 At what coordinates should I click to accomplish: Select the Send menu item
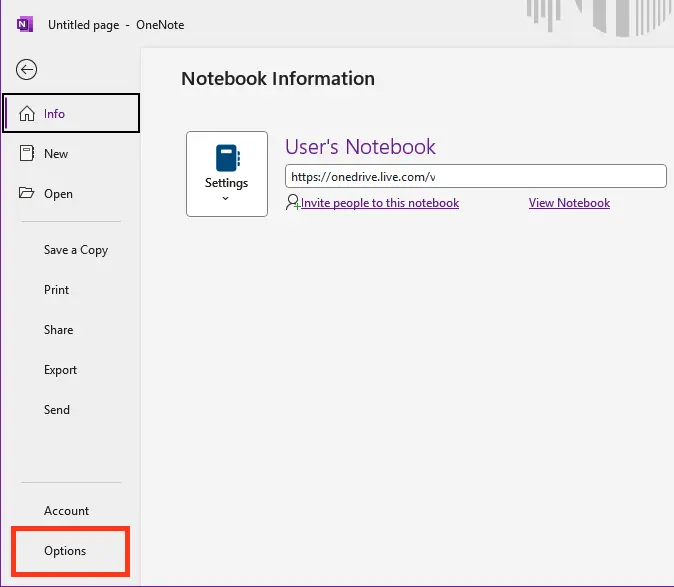[x=57, y=410]
